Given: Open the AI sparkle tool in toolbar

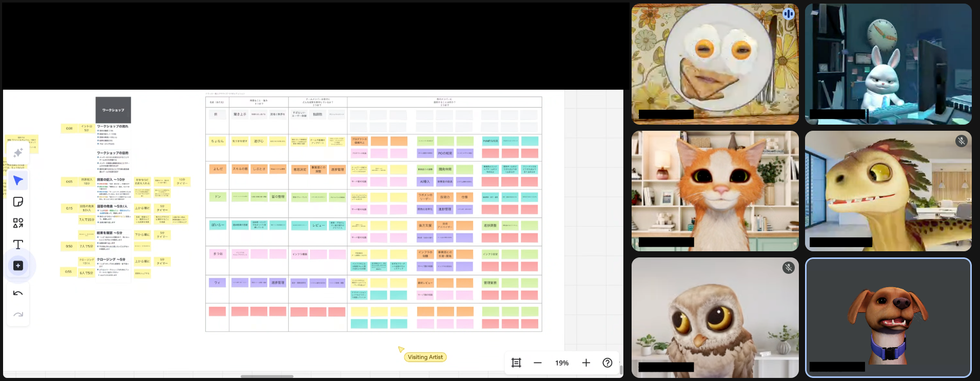Looking at the screenshot, I should 18,153.
